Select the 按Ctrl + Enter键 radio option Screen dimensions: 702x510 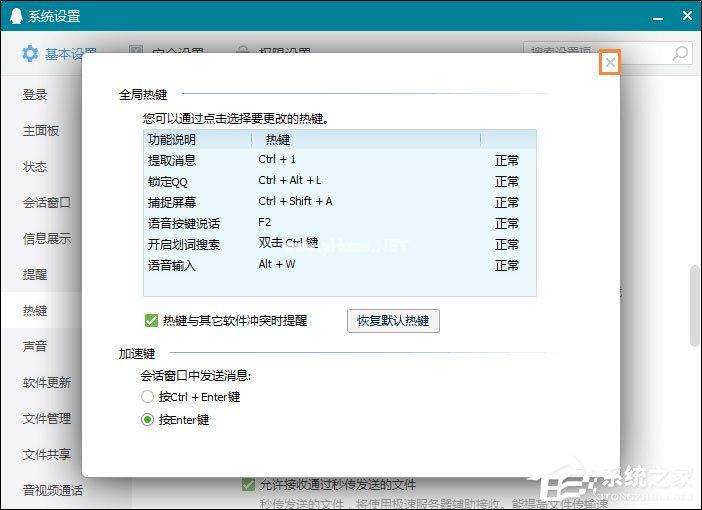pyautogui.click(x=149, y=397)
